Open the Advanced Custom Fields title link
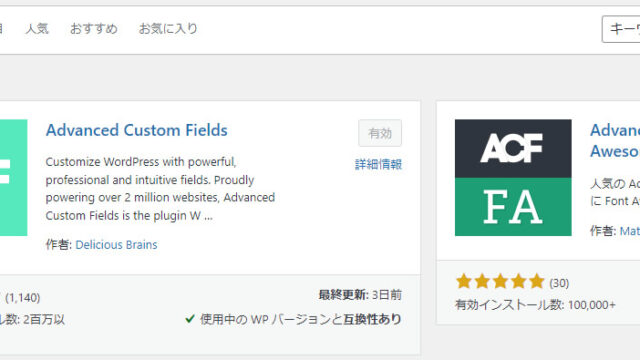640x360 pixels. (137, 130)
